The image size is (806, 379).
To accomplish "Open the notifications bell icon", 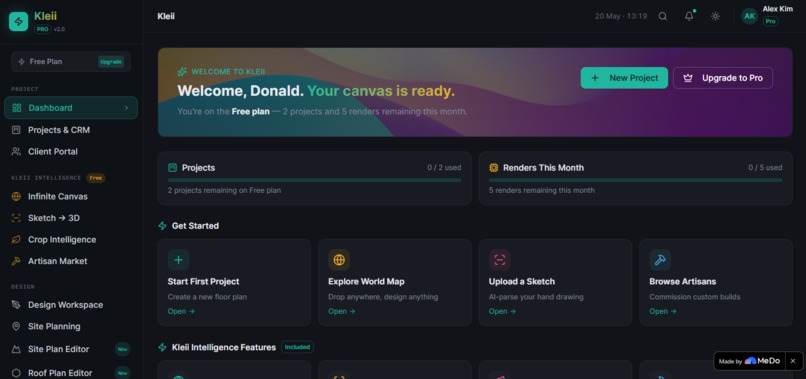I will pos(689,16).
